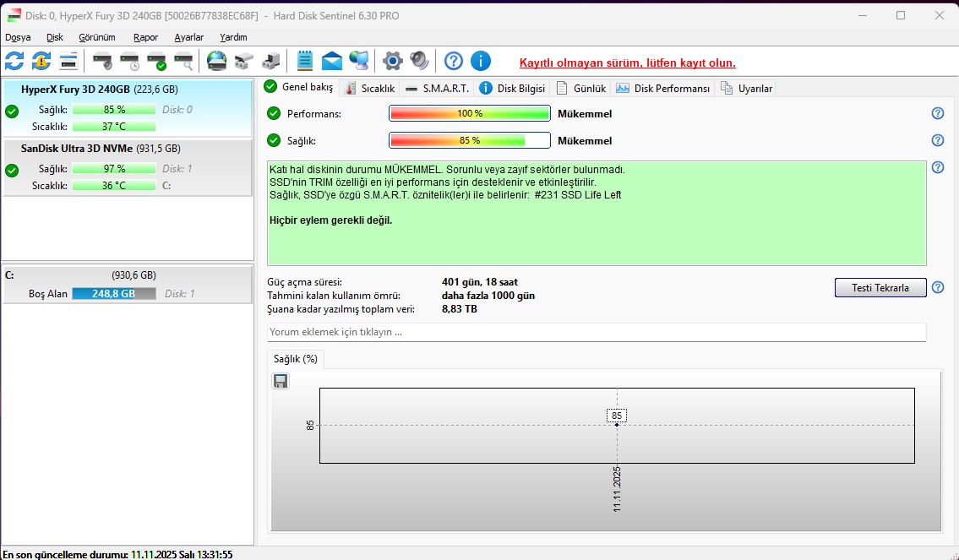
Task: Click the disk with magnifier toolbar icon
Action: coord(183,61)
